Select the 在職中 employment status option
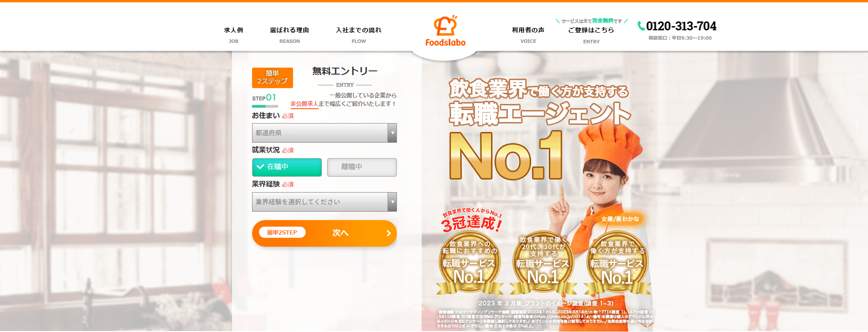This screenshot has width=868, height=332. (287, 167)
